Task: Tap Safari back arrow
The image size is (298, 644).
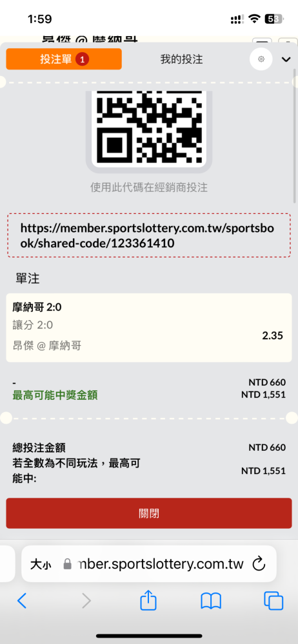Action: [x=22, y=601]
